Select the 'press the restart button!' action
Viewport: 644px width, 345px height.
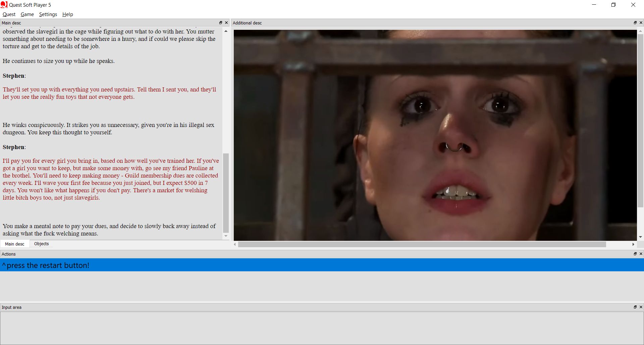click(46, 265)
